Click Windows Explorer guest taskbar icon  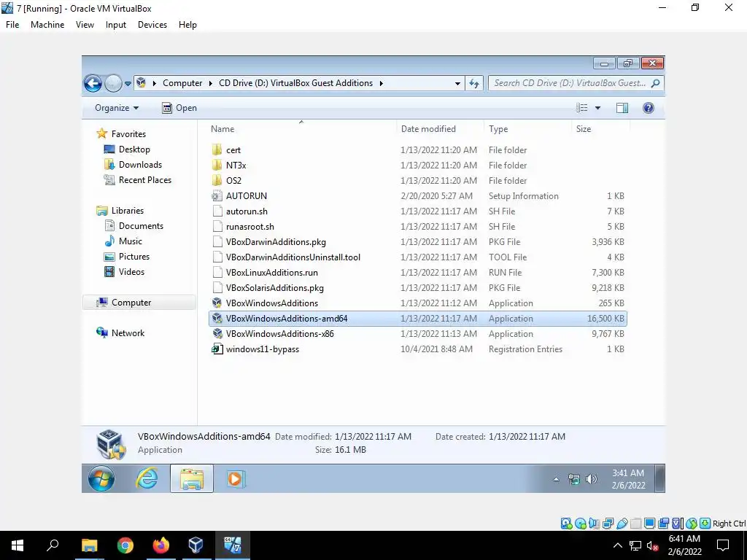click(x=192, y=478)
